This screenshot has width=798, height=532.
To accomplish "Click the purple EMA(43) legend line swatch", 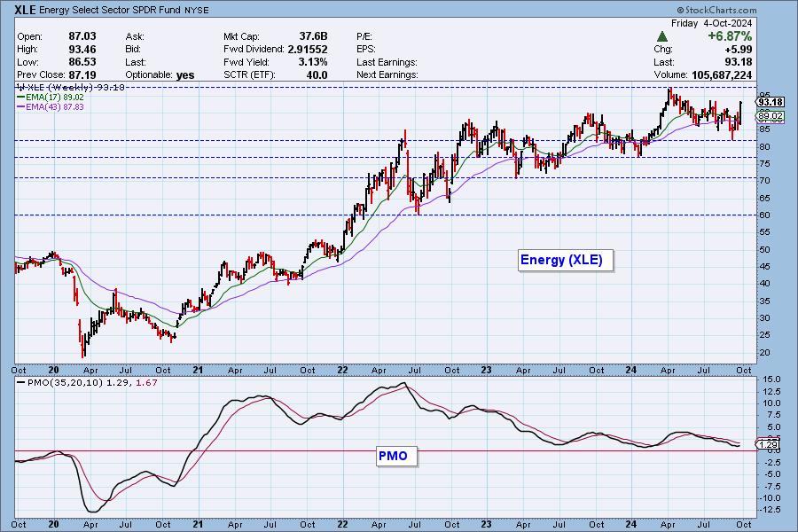I will (21, 107).
